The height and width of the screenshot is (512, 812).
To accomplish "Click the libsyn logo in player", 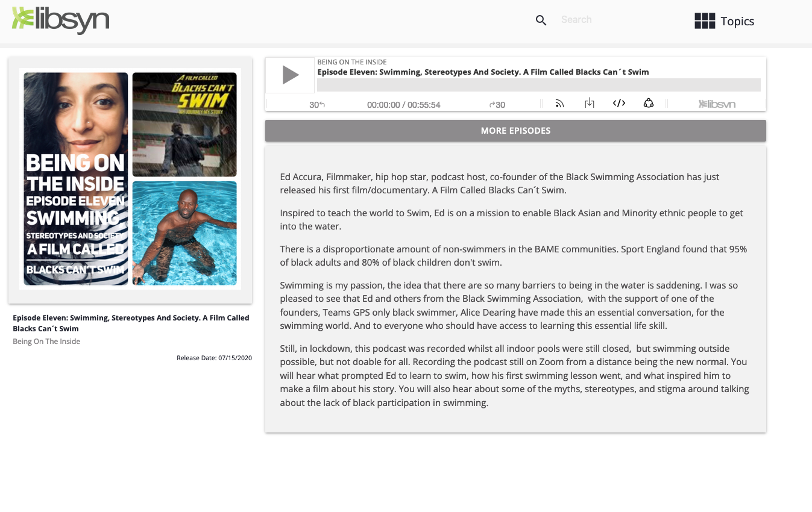I will pos(717,104).
